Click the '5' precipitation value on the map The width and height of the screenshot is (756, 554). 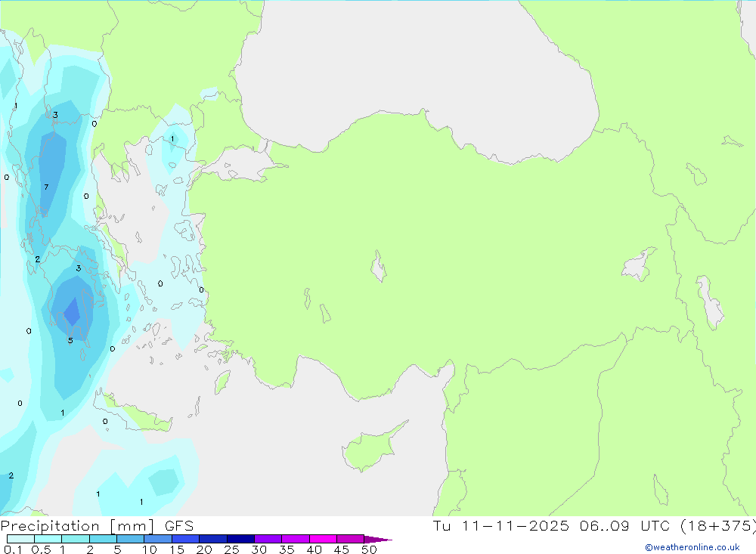[x=70, y=340]
